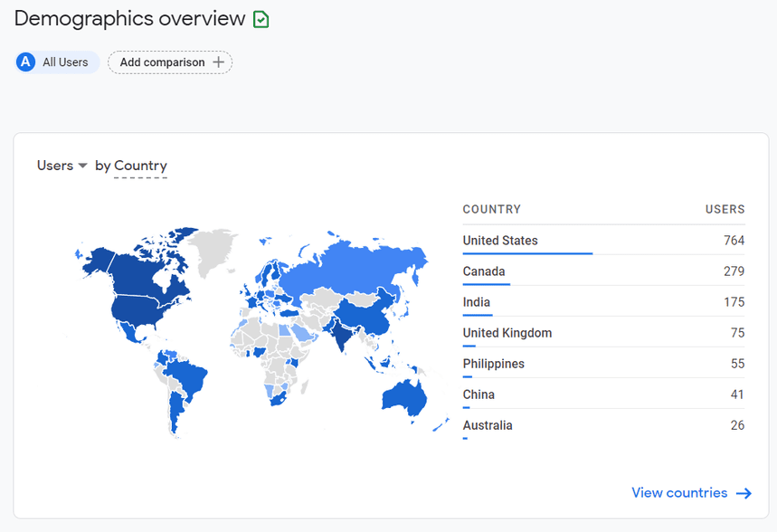Click the United Kingdom country row
This screenshot has width=777, height=532.
pyautogui.click(x=507, y=332)
